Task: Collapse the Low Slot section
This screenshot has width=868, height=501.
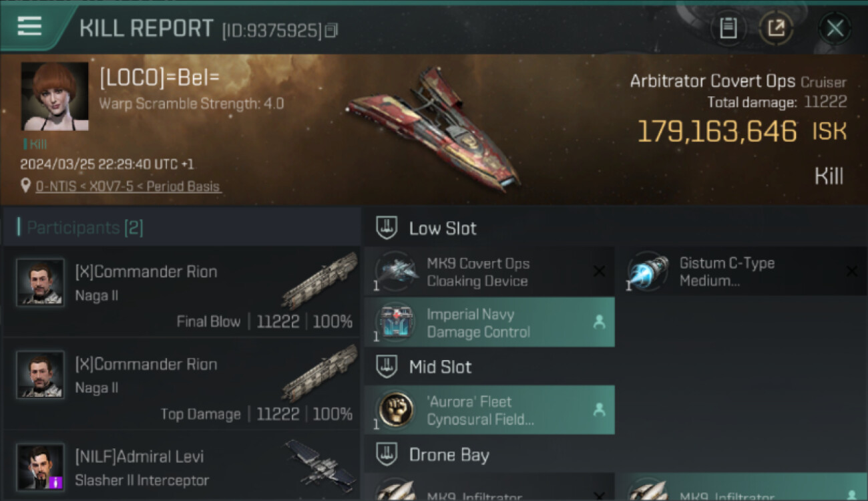Action: 386,228
